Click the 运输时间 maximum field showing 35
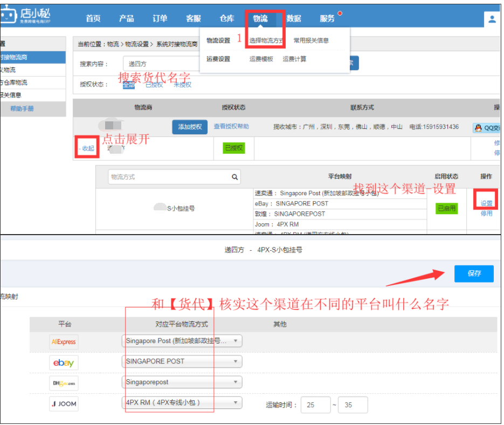The image size is (504, 425). click(353, 405)
